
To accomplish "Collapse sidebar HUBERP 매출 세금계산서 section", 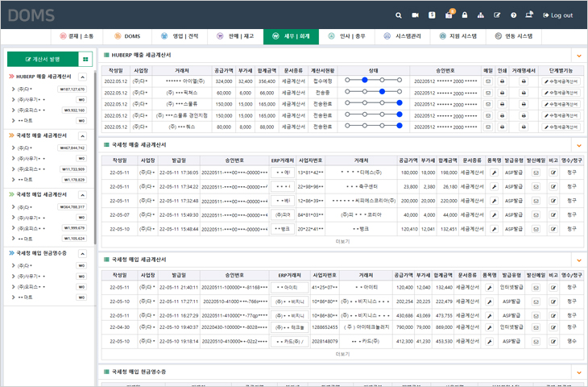I will click(82, 77).
